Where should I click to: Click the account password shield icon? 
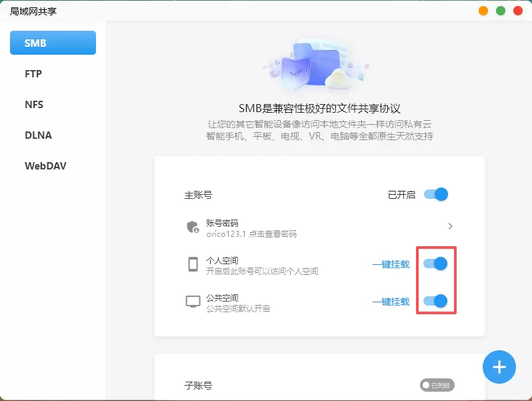(x=193, y=227)
